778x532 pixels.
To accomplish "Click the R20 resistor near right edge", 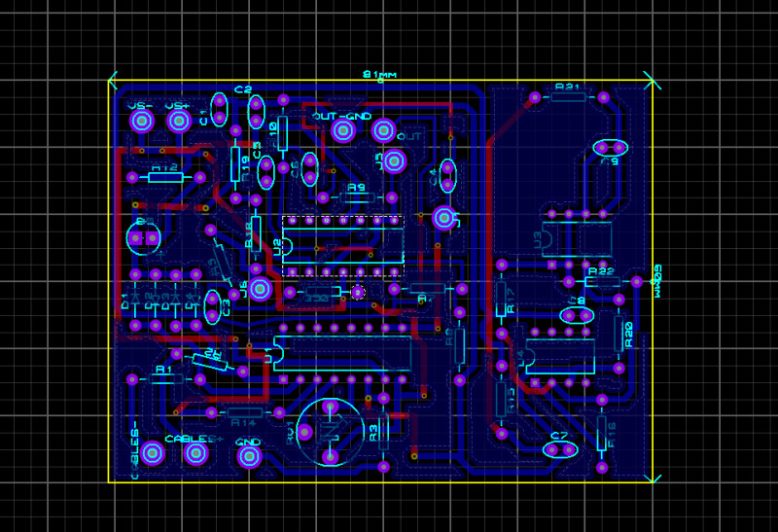I will tap(619, 335).
